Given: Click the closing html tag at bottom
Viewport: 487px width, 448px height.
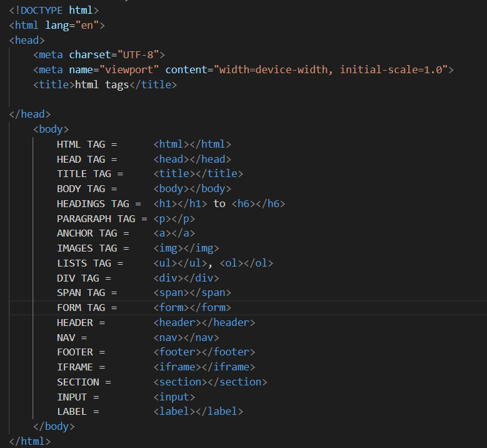Looking at the screenshot, I should click(30, 441).
